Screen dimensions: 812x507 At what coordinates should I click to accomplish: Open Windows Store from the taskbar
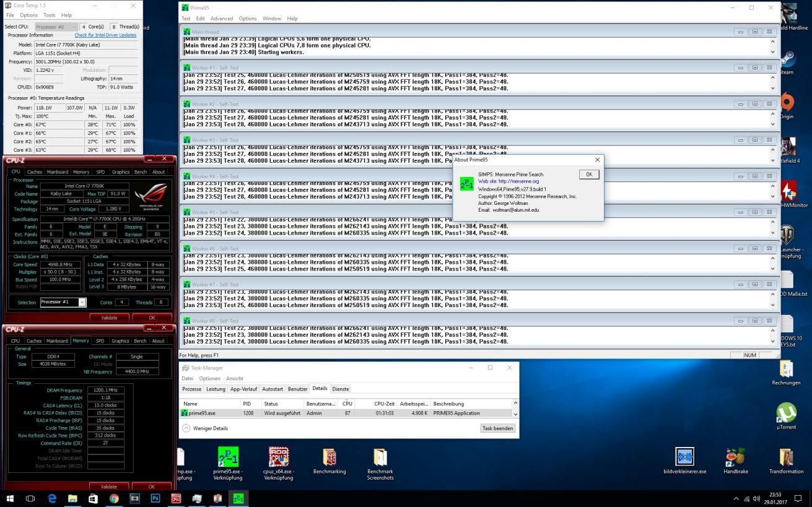pyautogui.click(x=93, y=498)
